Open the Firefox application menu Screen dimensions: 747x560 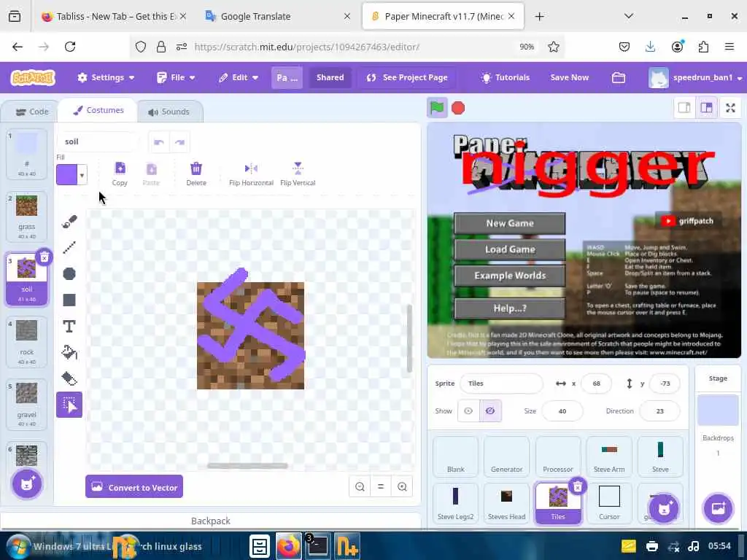729,47
